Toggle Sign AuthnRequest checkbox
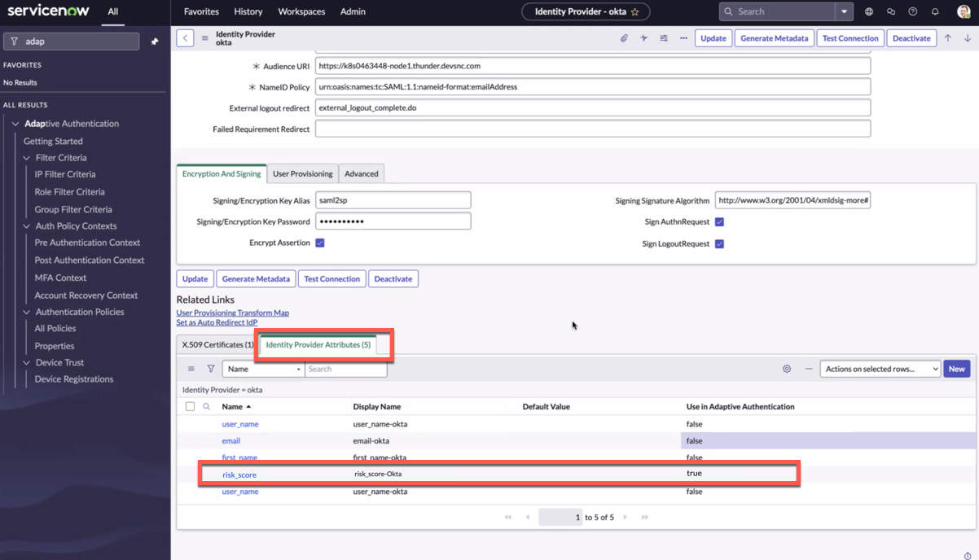Viewport: 979px width, 560px height. point(719,221)
